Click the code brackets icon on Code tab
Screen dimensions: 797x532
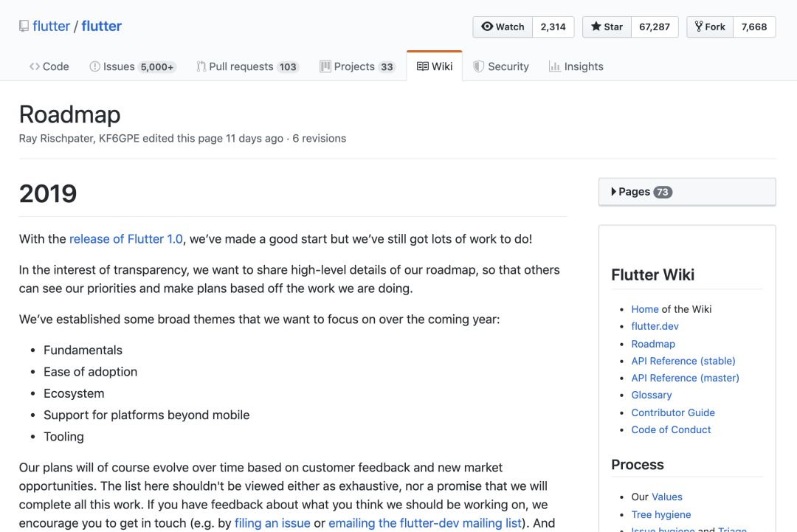35,66
